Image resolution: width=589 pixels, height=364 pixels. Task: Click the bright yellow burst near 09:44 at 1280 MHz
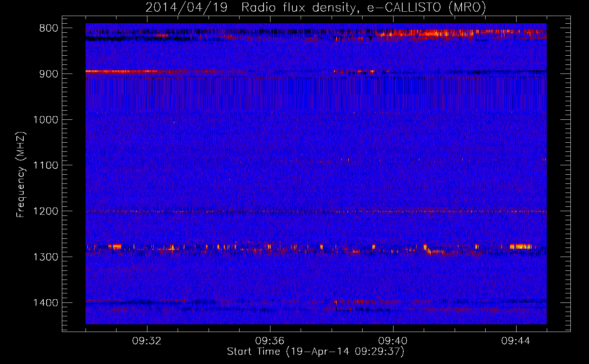[521, 246]
